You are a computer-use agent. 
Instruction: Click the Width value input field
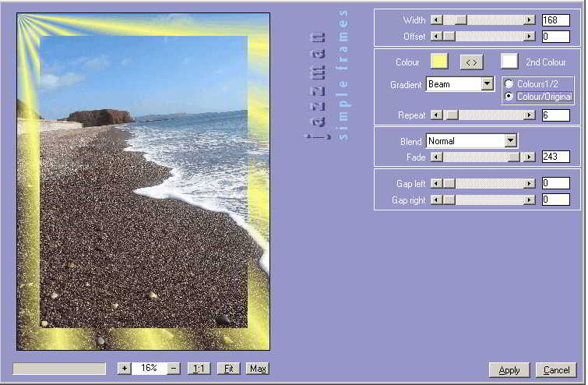click(555, 20)
